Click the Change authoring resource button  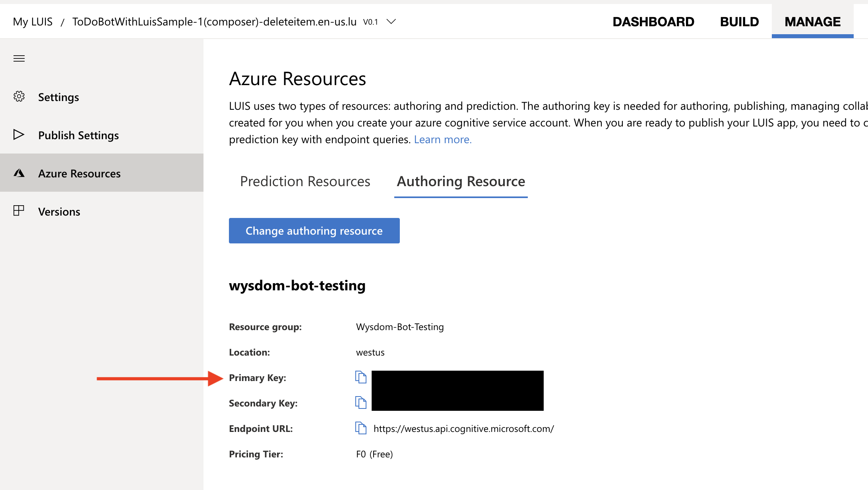pyautogui.click(x=314, y=231)
